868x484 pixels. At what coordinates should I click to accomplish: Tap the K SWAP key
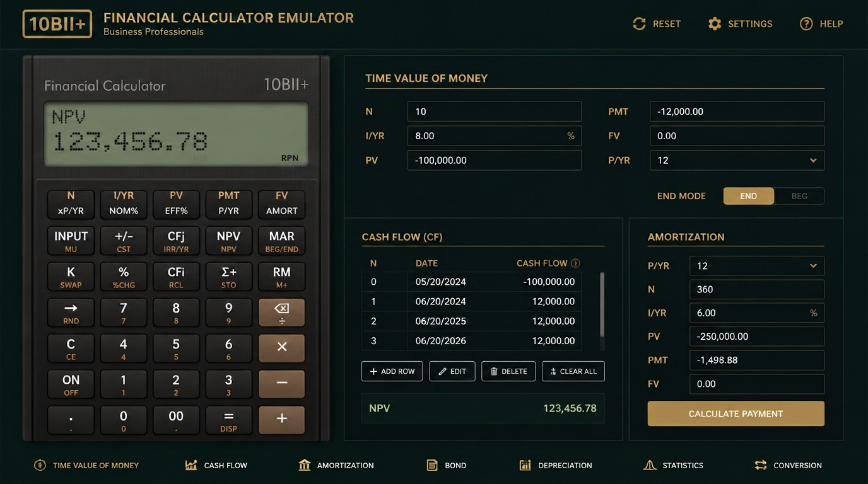pyautogui.click(x=71, y=276)
